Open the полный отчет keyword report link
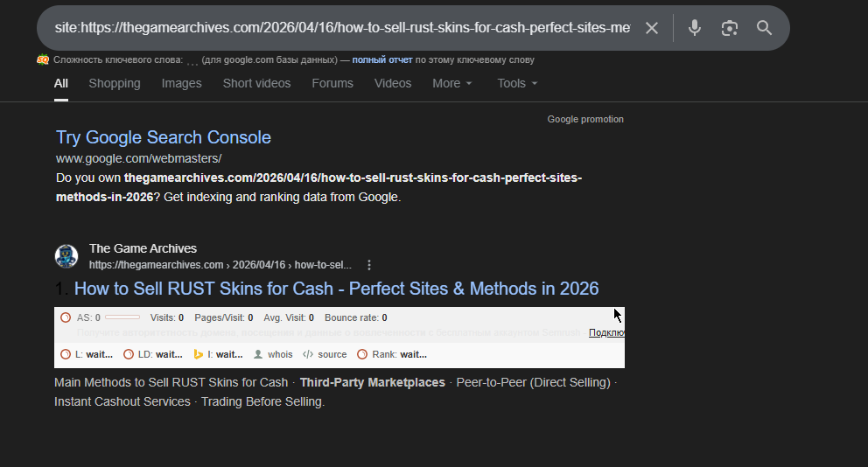This screenshot has width=868, height=467. [382, 59]
